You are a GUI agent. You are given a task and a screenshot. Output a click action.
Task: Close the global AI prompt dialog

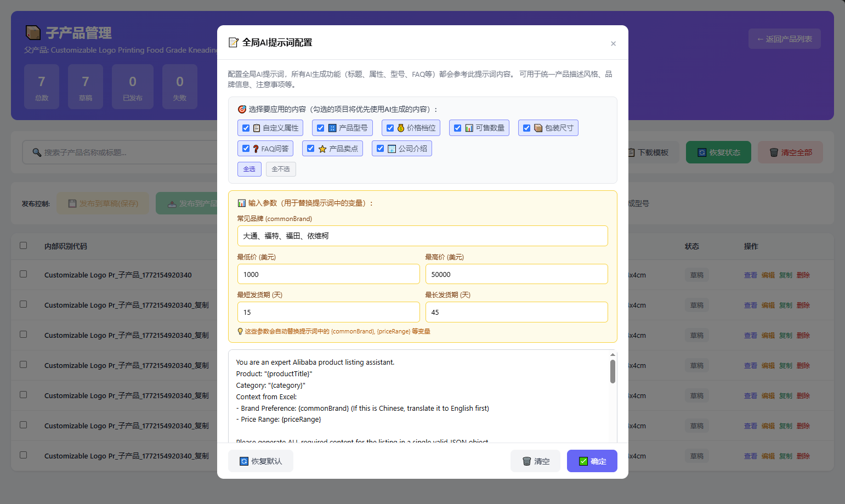point(613,43)
